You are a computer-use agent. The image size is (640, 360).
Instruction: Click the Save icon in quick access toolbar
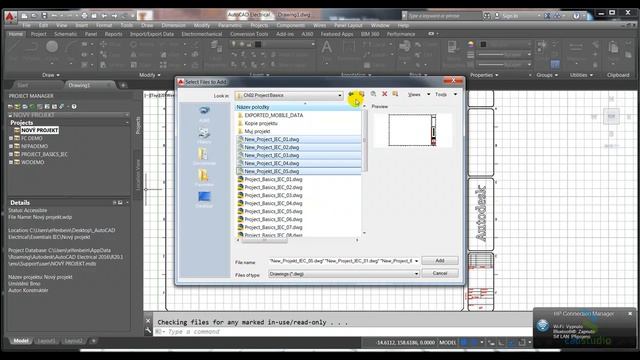coord(44,16)
